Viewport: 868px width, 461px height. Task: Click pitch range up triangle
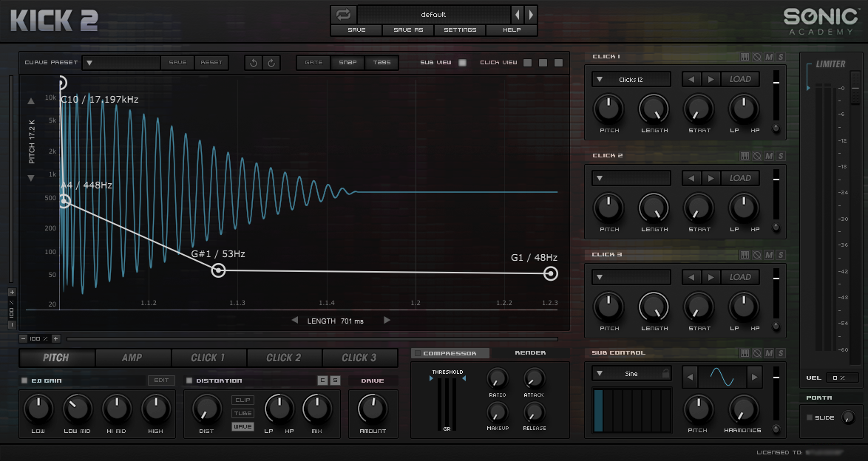[31, 101]
